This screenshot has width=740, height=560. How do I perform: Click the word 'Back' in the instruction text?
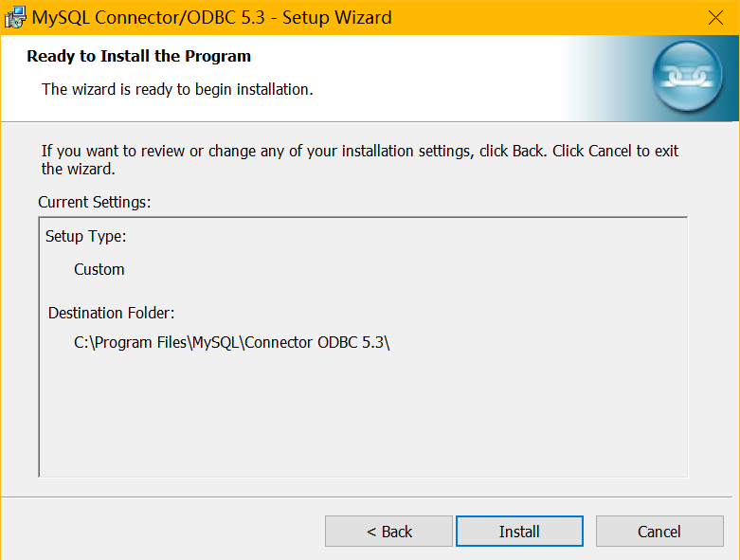point(530,152)
